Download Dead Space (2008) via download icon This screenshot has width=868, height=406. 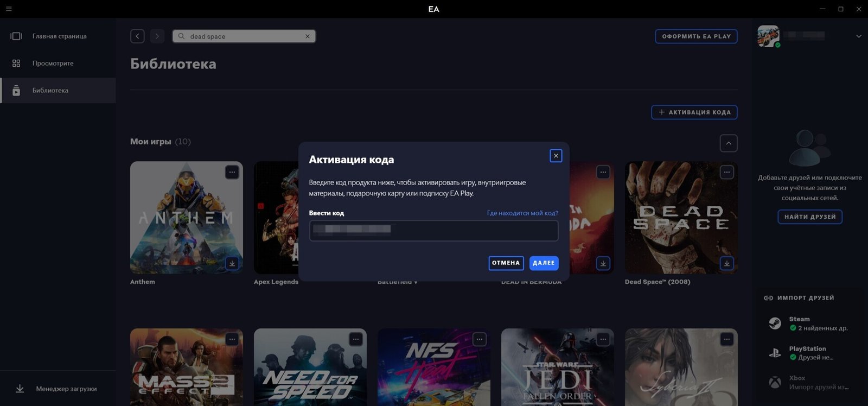point(727,263)
